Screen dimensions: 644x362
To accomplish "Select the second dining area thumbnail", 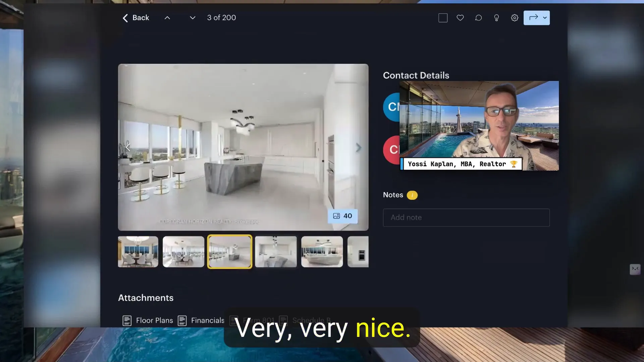I will coord(183,252).
